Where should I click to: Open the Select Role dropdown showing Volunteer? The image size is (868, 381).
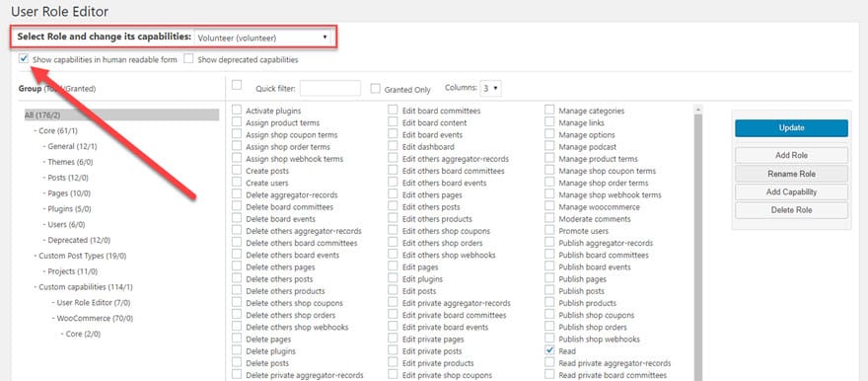[263, 38]
